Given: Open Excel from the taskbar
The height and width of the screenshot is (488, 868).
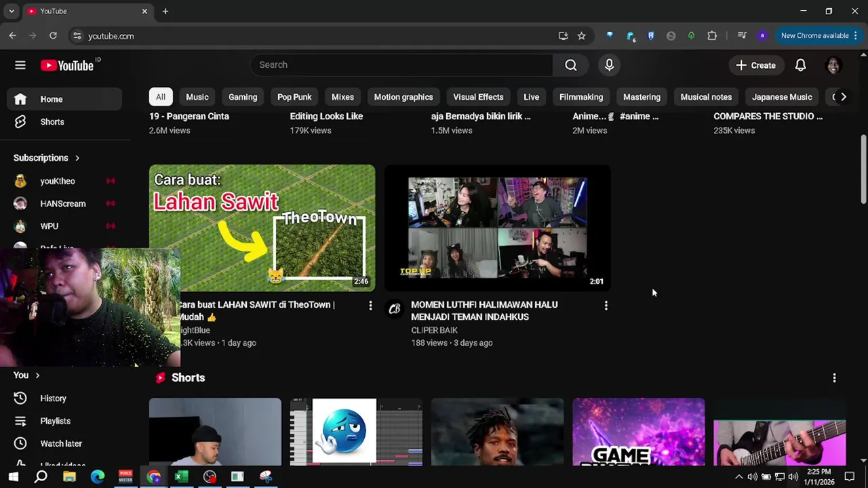Looking at the screenshot, I should tap(181, 477).
